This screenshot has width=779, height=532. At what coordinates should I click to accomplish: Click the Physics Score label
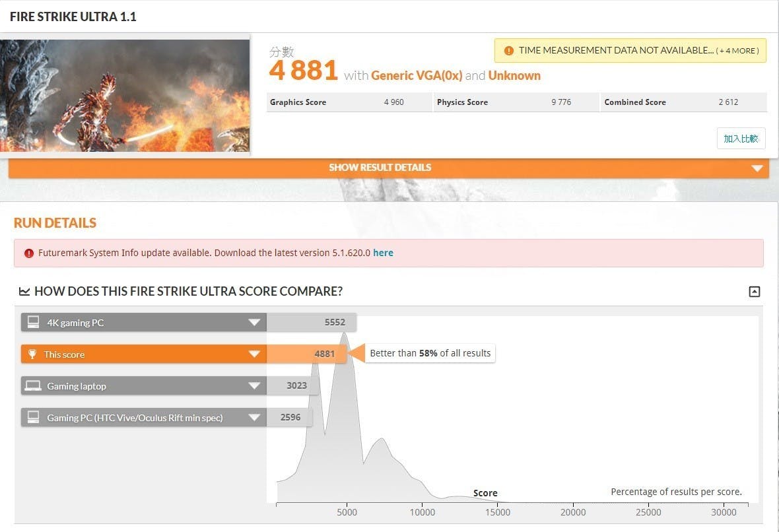(463, 102)
